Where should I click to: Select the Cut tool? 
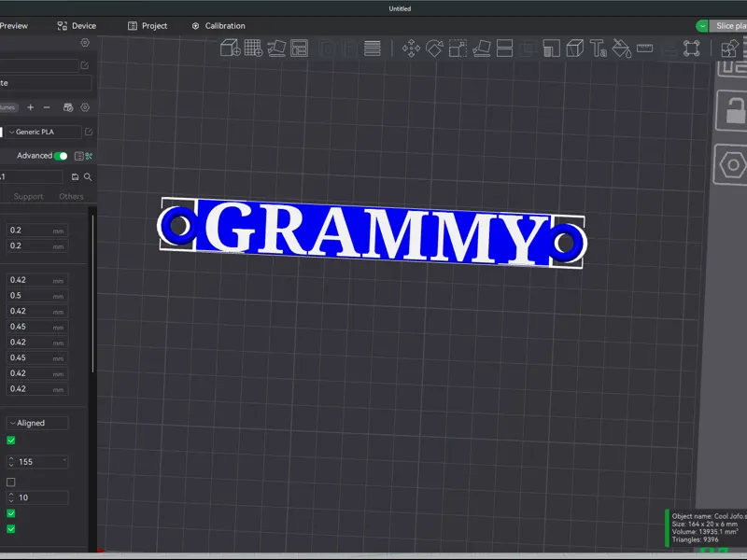point(504,49)
